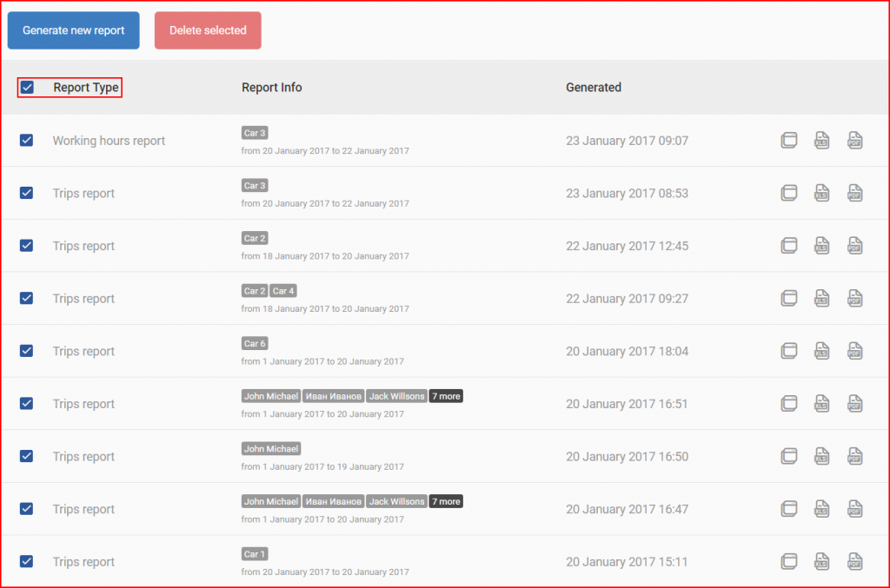The image size is (890, 588).
Task: Click date "22 January 2017 12:45"
Action: 628,246
